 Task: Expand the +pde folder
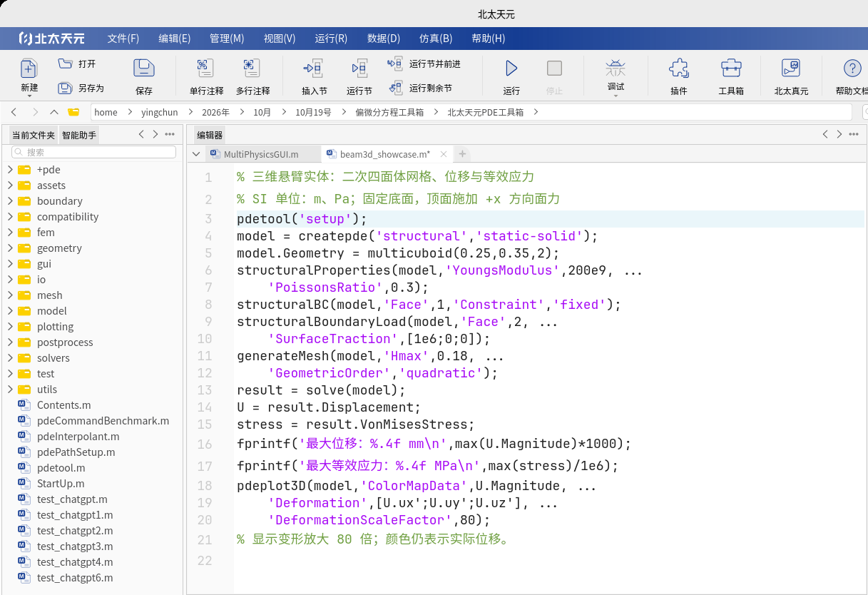[x=10, y=170]
